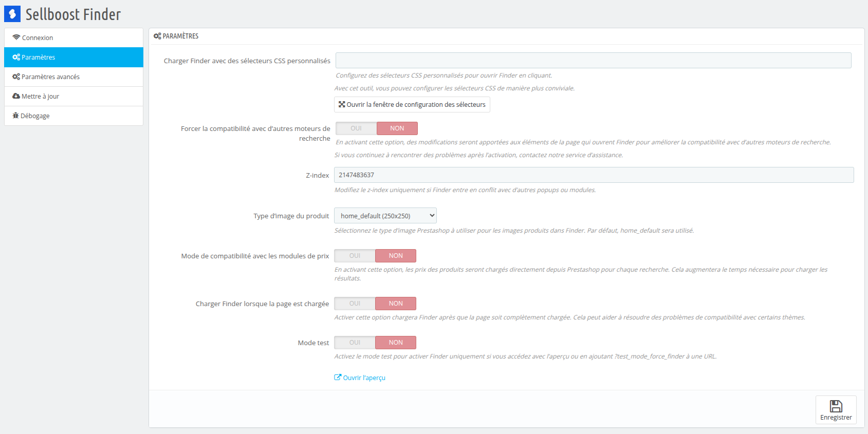
Task: Click the 'Type d'image du produit' label
Action: pyautogui.click(x=291, y=216)
